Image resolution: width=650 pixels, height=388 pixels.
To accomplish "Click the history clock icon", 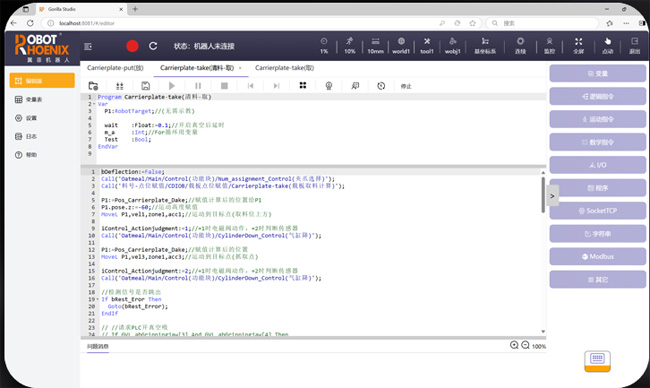I will click(x=381, y=86).
